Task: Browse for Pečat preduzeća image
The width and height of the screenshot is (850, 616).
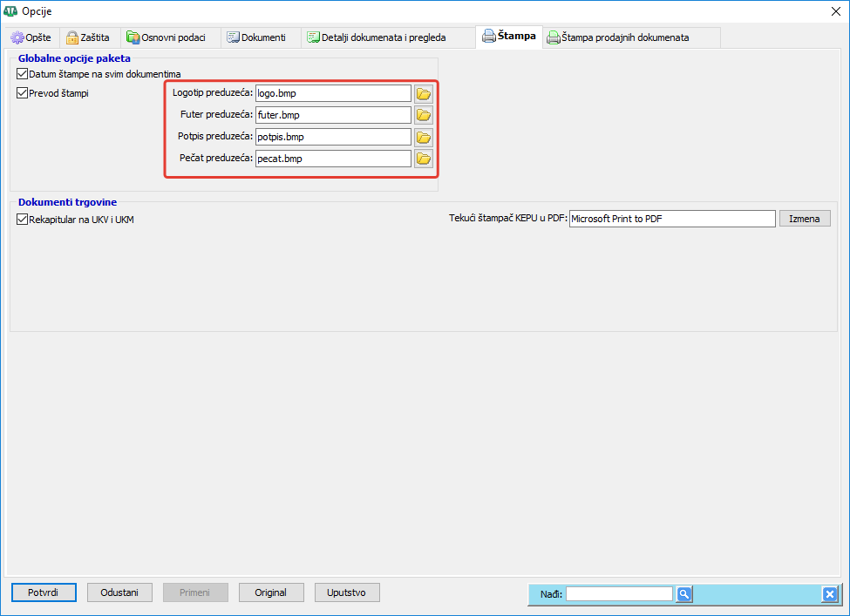Action: click(x=424, y=159)
